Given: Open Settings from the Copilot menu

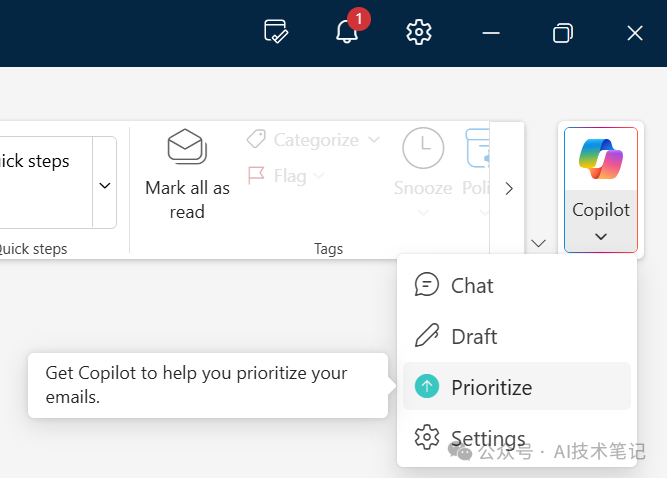Looking at the screenshot, I should [x=516, y=438].
